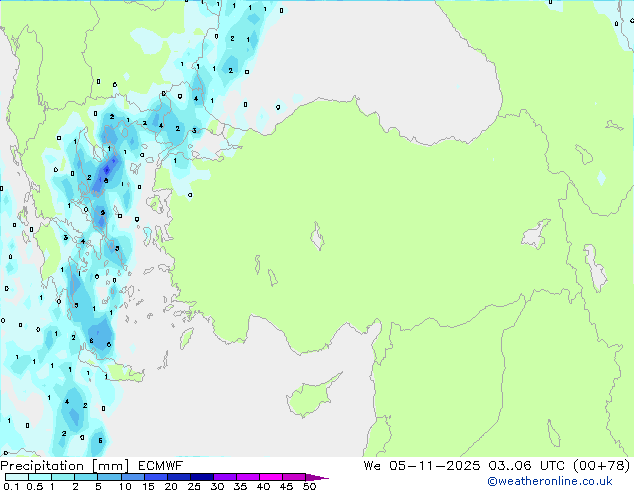
Task: Open the weatheronline.co.uk link
Action: 549,481
